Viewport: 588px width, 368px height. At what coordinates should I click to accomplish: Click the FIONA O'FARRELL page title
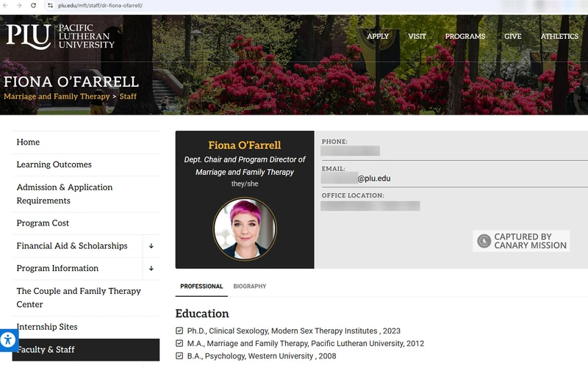point(71,82)
